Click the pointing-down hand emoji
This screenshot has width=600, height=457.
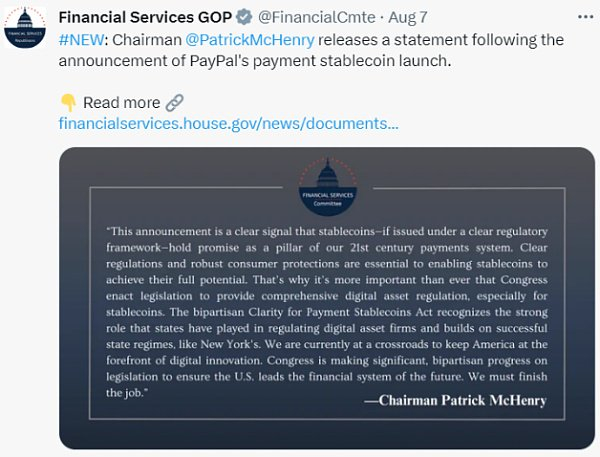(68, 103)
